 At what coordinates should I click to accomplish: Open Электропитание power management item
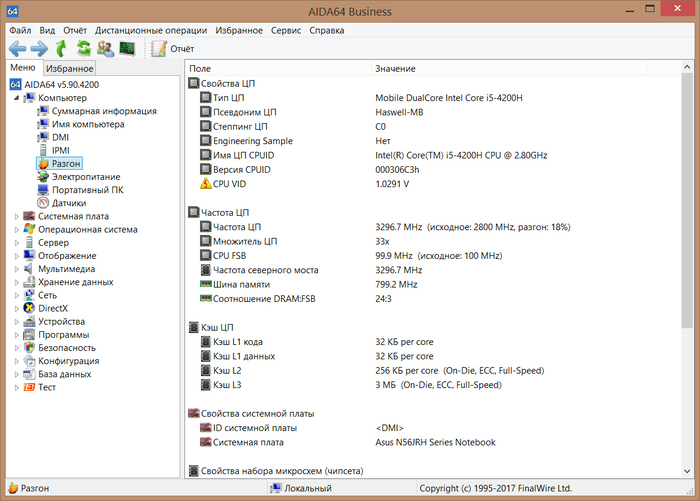[85, 177]
